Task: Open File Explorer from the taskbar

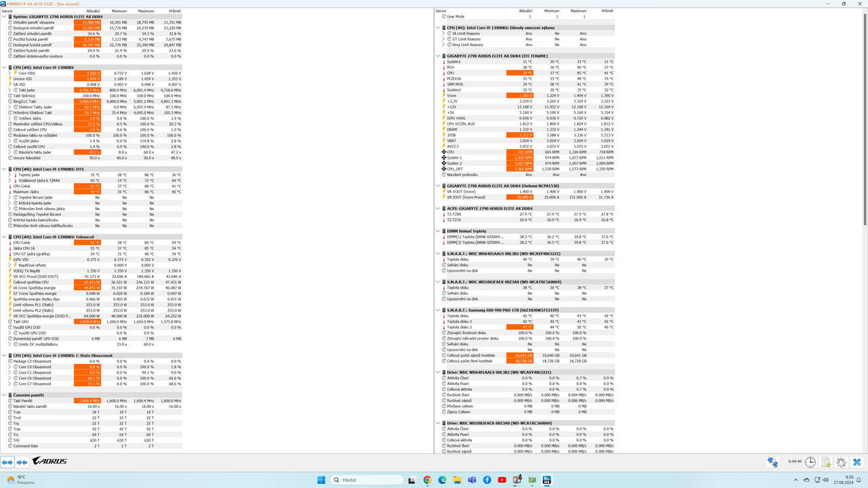Action: (457, 480)
